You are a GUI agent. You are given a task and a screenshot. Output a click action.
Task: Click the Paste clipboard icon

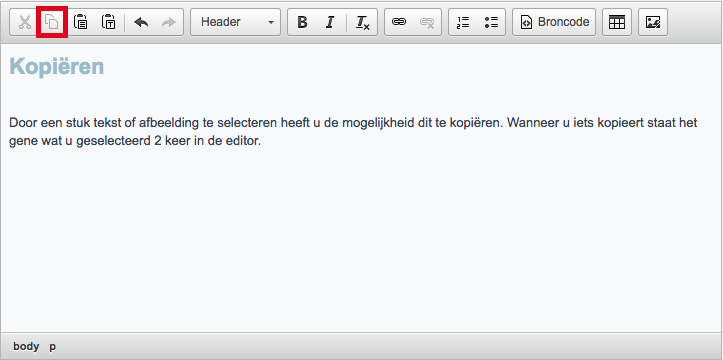[x=81, y=22]
